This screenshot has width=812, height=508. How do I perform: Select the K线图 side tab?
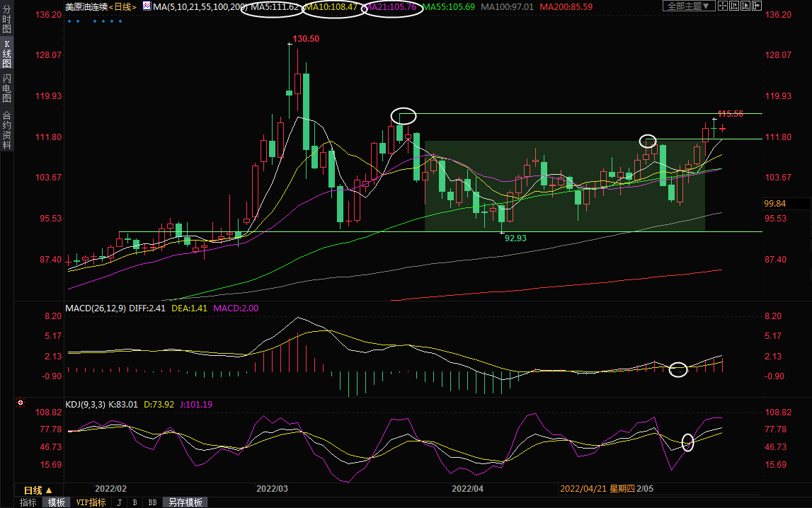click(x=7, y=54)
